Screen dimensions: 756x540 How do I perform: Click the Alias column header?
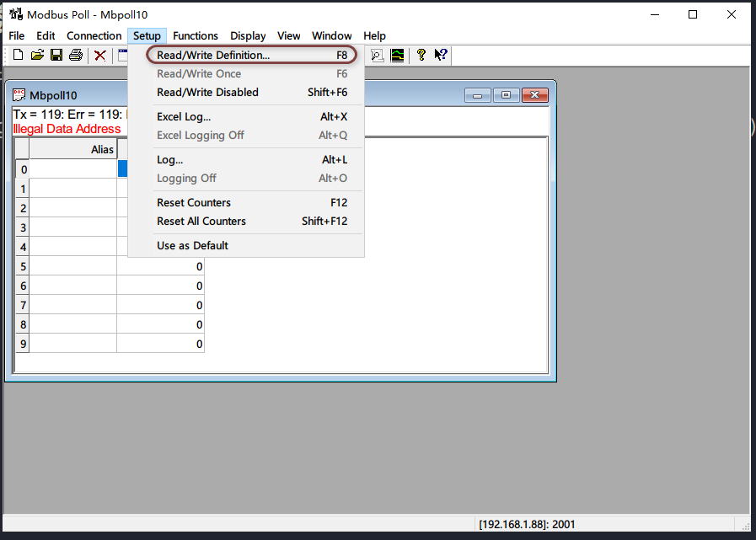point(72,149)
